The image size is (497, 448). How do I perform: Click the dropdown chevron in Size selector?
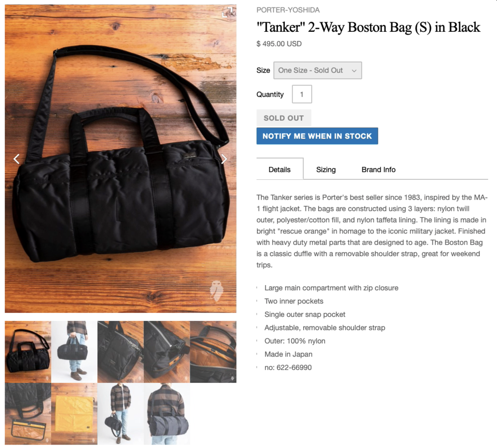[354, 71]
